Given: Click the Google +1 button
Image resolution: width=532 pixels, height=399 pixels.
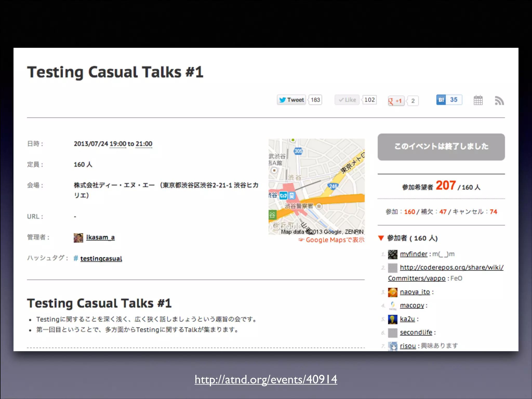Looking at the screenshot, I should click(x=395, y=101).
